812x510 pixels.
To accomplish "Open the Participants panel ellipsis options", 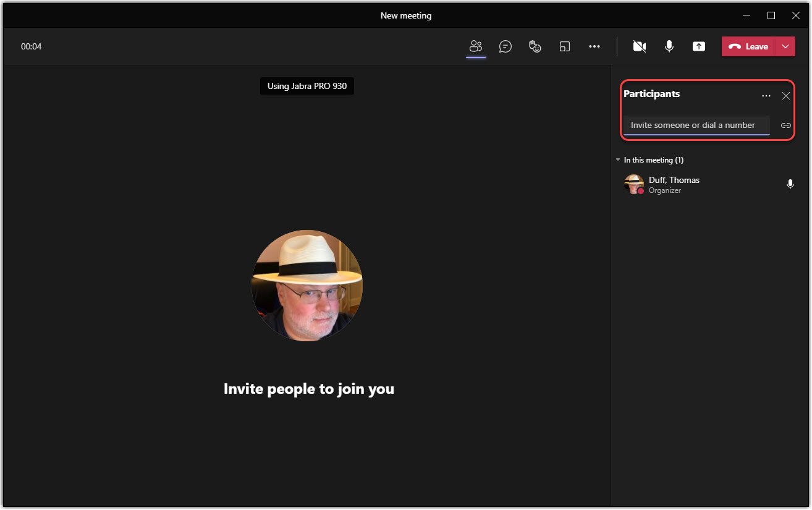I will (x=766, y=96).
